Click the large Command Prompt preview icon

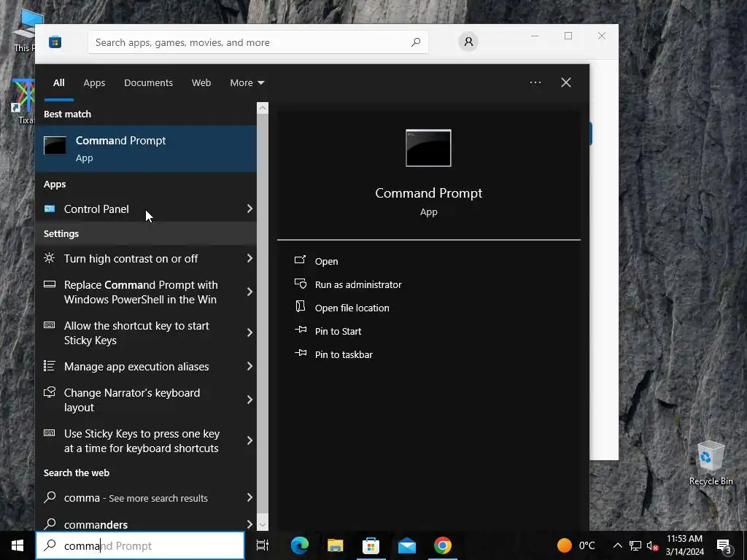(428, 148)
